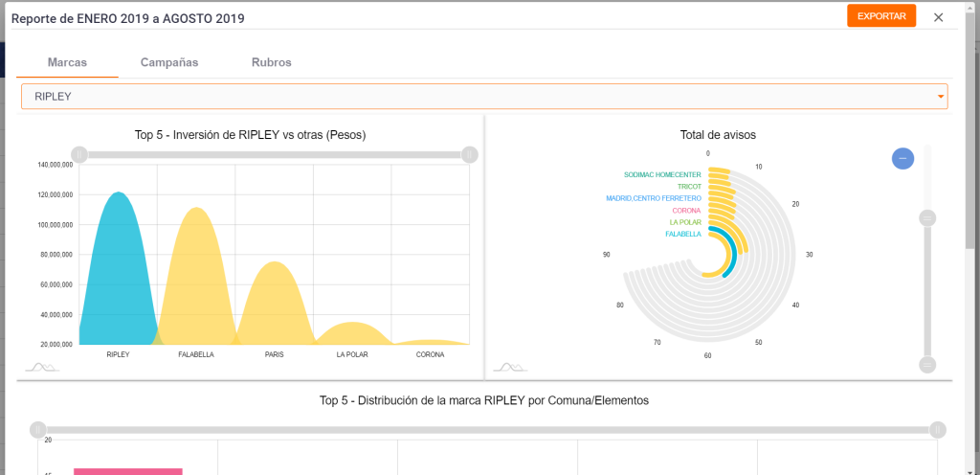Click the blue RIPLEY area in investment chart
This screenshot has height=475, width=980.
[118, 275]
